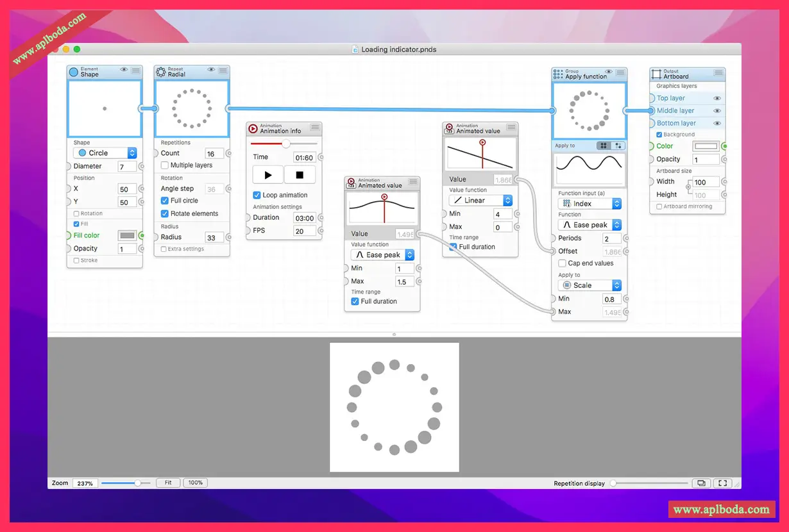Uncheck Rotate elements option
The height and width of the screenshot is (532, 789).
(x=165, y=213)
